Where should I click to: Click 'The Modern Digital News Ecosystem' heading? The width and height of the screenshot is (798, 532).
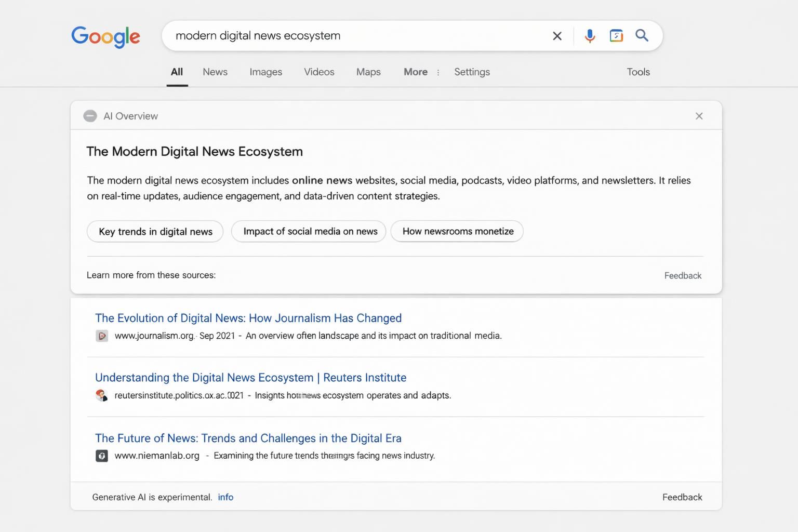194,151
